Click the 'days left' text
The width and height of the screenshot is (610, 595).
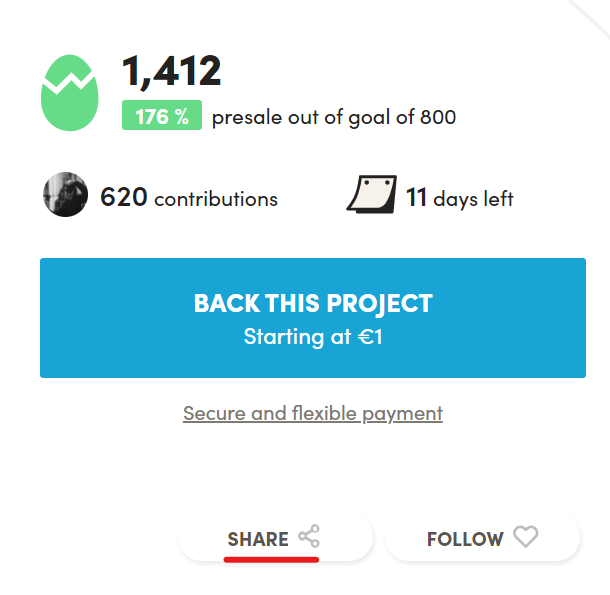click(x=473, y=199)
